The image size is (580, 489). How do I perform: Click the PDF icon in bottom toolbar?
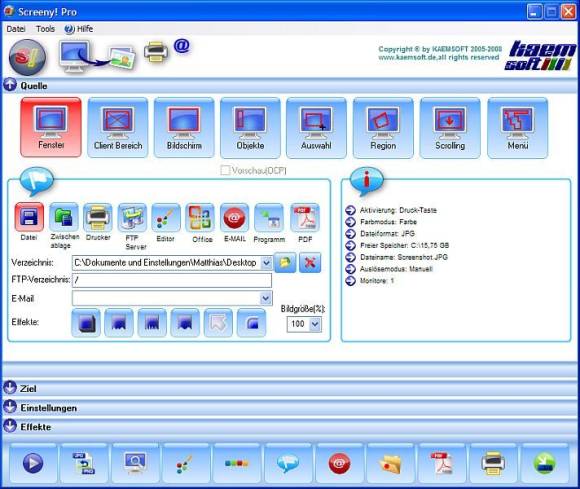[442, 463]
